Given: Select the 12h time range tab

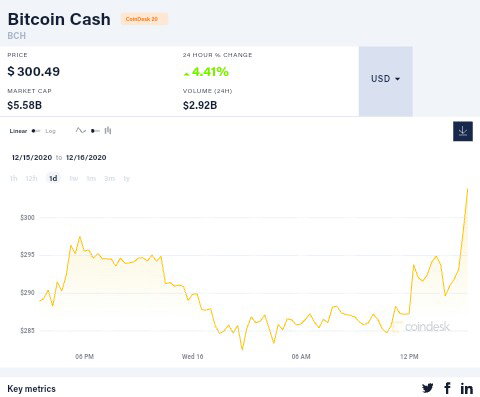Looking at the screenshot, I should [31, 179].
